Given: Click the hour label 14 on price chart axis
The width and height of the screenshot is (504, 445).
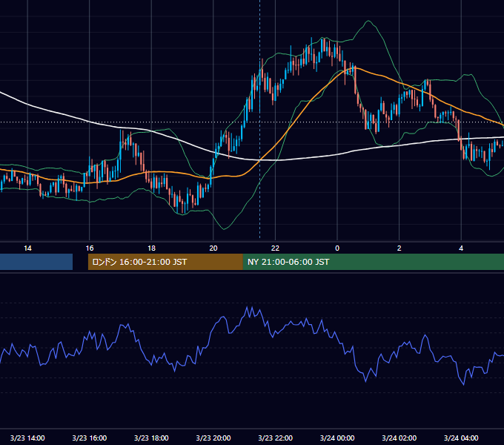Looking at the screenshot, I should 27,248.
